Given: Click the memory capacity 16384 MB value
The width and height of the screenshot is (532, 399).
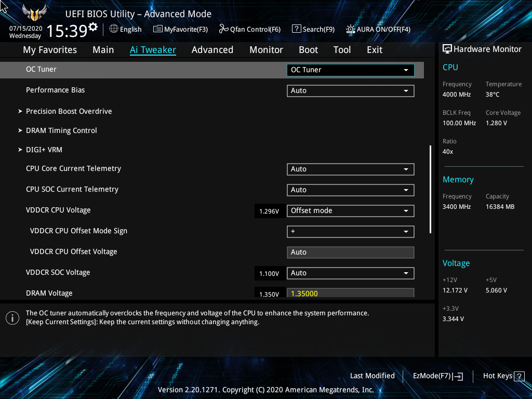Looking at the screenshot, I should pos(500,207).
